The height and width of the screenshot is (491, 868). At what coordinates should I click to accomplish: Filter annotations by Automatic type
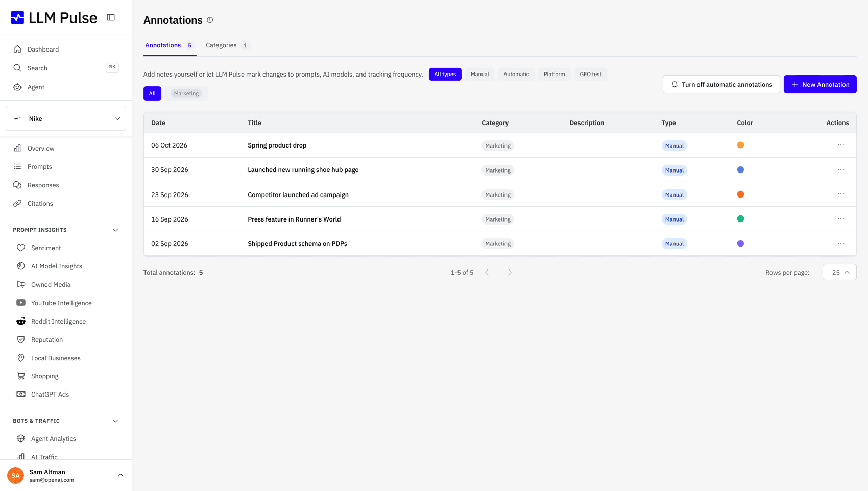click(x=516, y=74)
